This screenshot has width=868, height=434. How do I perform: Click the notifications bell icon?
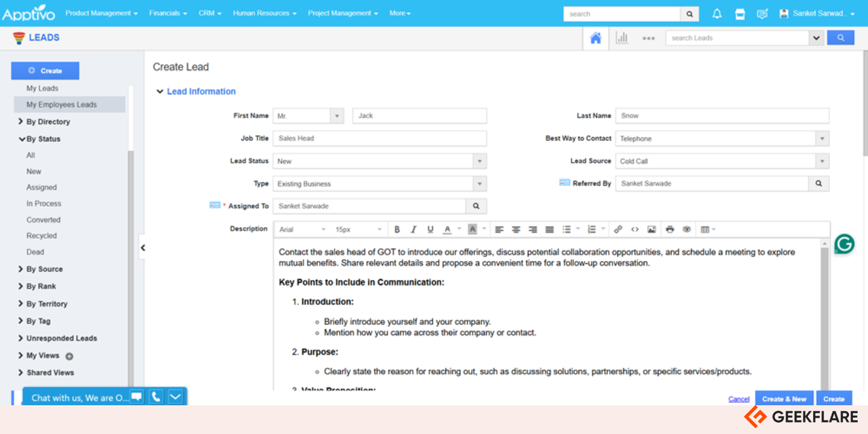tap(717, 14)
